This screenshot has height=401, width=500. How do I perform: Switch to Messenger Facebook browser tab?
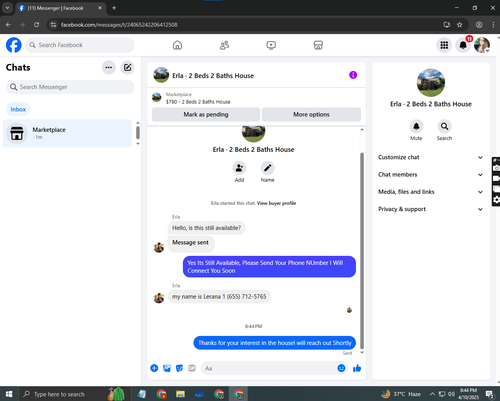[60, 8]
